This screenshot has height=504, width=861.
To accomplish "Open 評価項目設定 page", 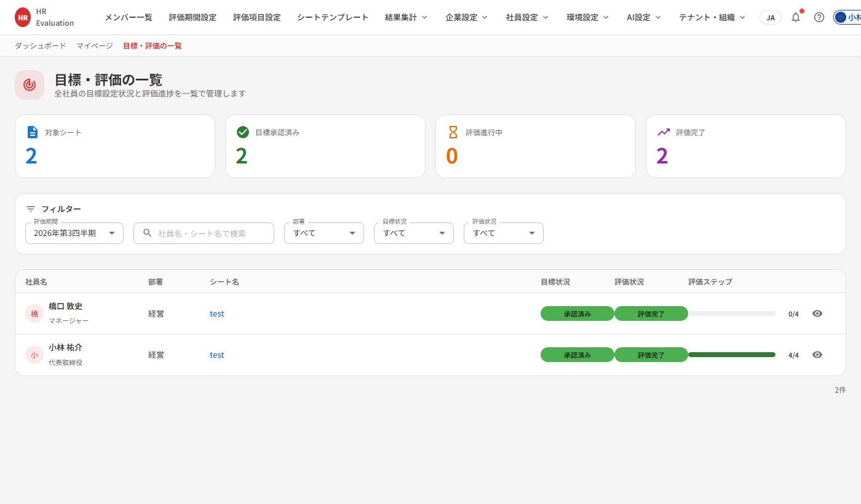I will tap(256, 17).
